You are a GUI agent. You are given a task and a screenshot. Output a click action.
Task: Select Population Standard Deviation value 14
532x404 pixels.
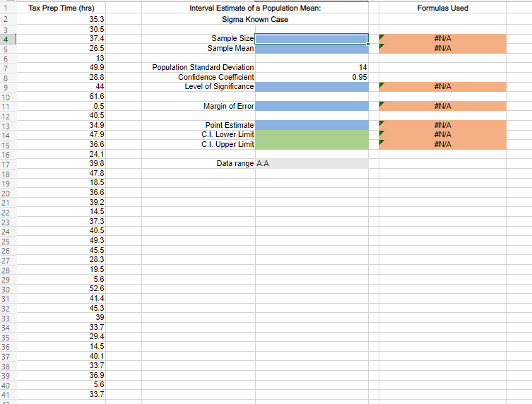pos(312,68)
